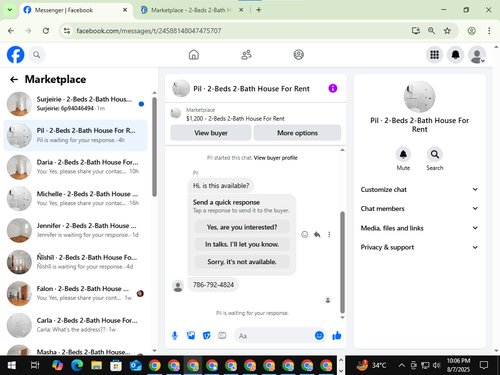Screen dimensions: 500x375
Task: Click the browser zoom magnifier icon
Action: [431, 31]
